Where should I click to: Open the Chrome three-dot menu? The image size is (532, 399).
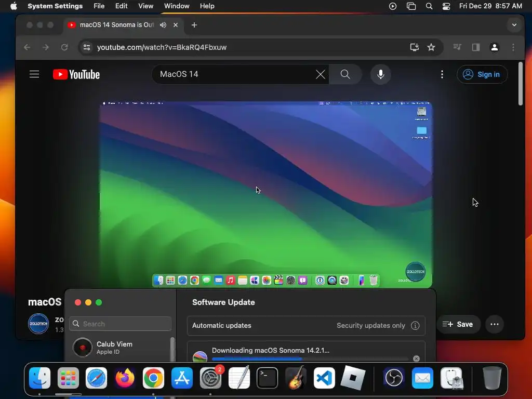513,47
